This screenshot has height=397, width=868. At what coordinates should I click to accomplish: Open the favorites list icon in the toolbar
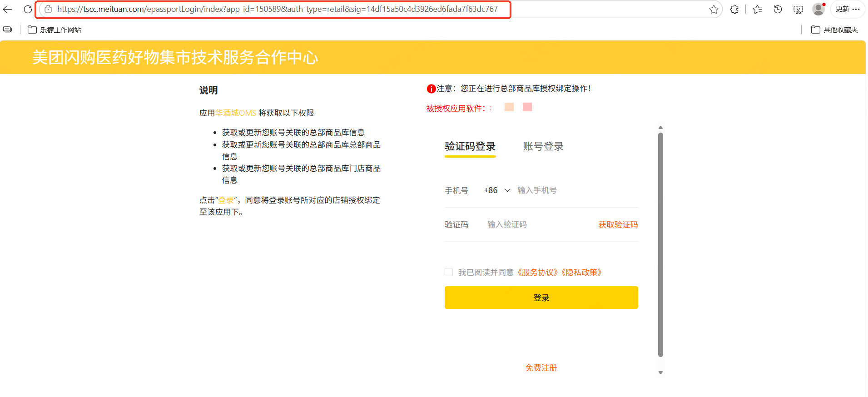tap(757, 9)
